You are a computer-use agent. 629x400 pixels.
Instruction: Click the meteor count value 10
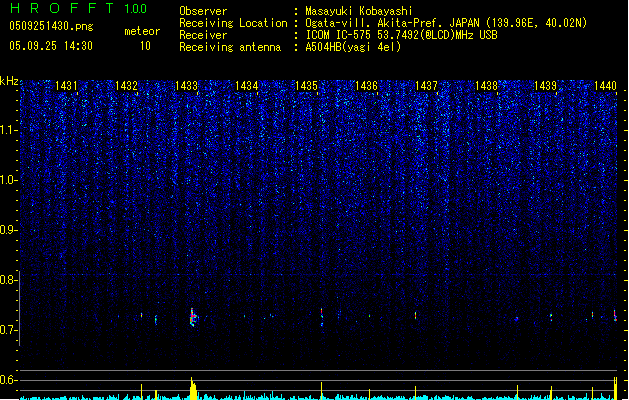click(145, 46)
